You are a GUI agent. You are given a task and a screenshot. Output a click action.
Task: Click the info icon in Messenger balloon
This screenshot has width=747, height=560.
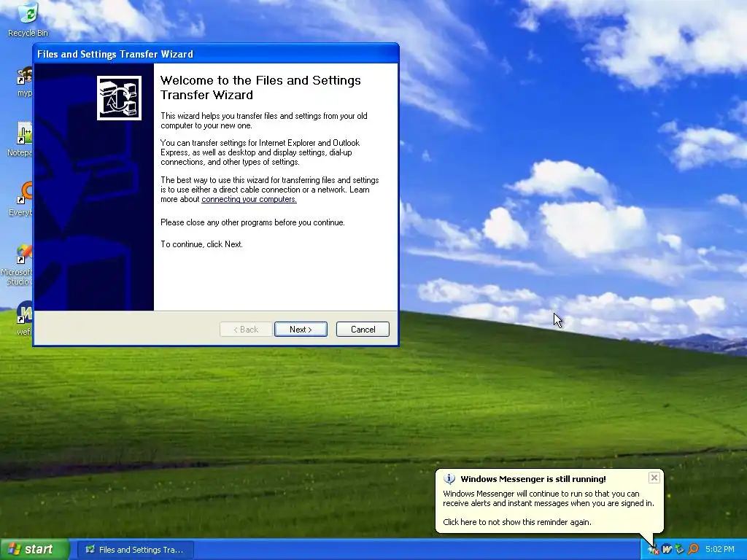coord(449,479)
